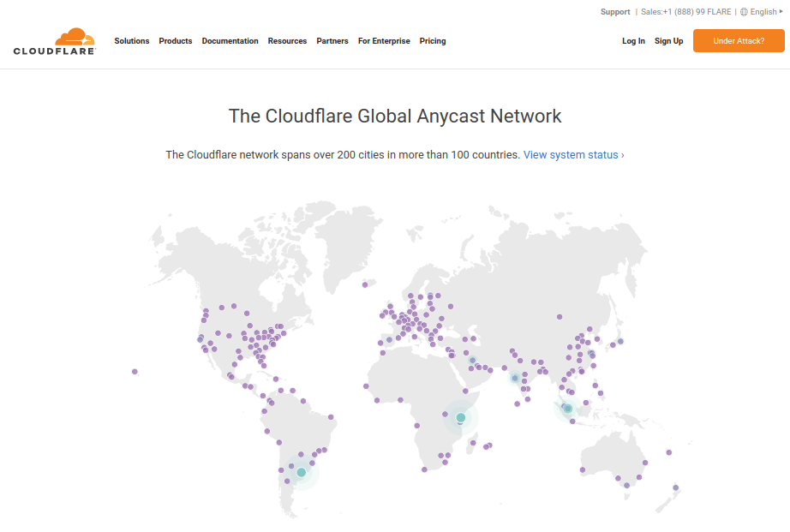Click the Log In link
This screenshot has width=790, height=532.
tap(633, 41)
